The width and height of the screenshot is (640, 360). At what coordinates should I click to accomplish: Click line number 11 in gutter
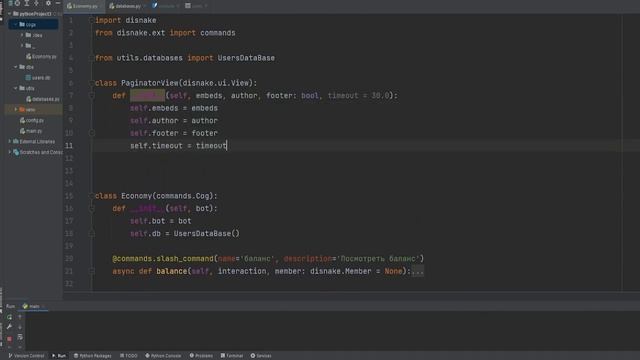pos(69,146)
